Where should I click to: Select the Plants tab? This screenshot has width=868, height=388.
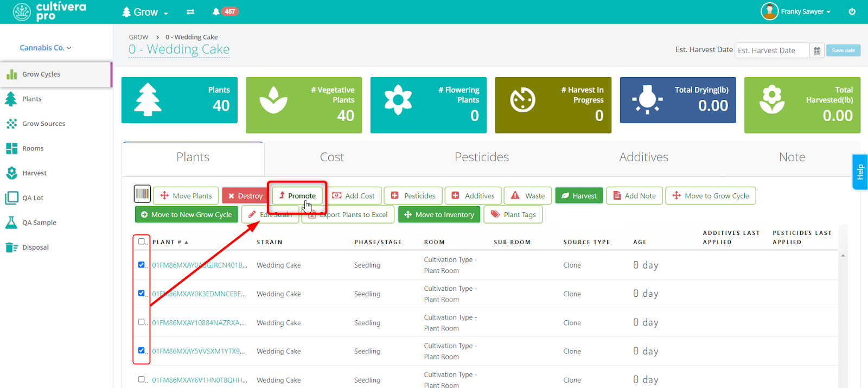193,157
